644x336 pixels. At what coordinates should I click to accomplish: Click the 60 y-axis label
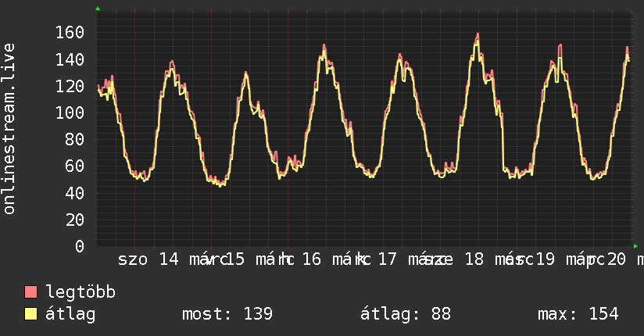pos(75,166)
